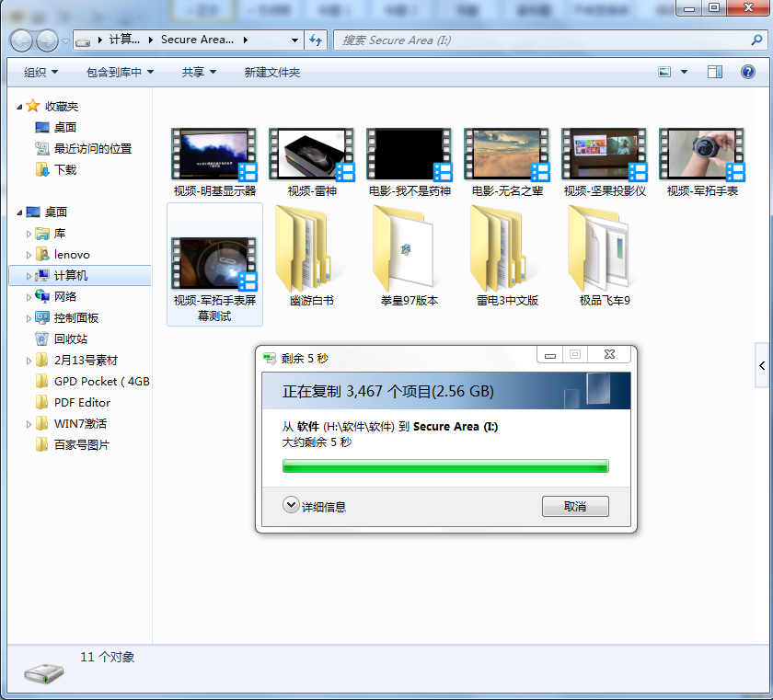Select video file 视频-军拓手表
The height and width of the screenshot is (700, 773).
(702, 163)
